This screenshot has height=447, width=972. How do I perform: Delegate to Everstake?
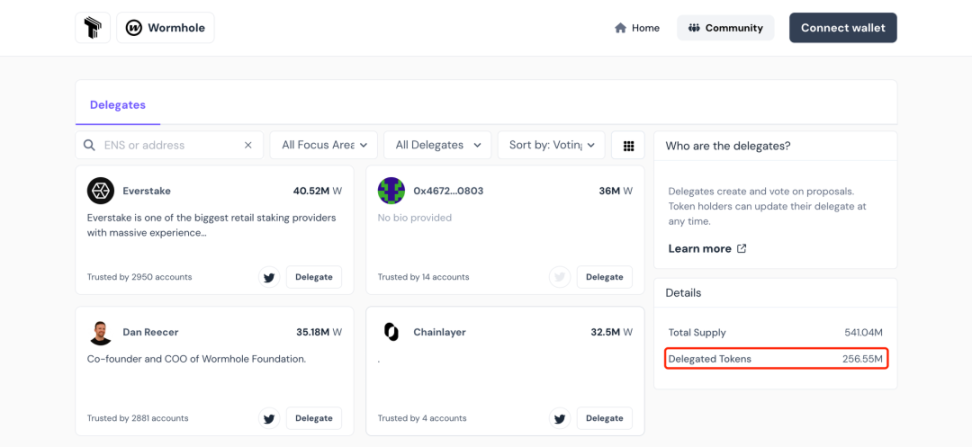[x=314, y=277]
